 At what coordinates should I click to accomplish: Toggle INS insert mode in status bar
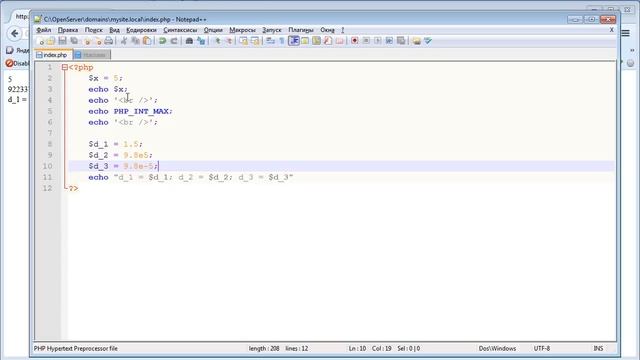[x=598, y=349]
